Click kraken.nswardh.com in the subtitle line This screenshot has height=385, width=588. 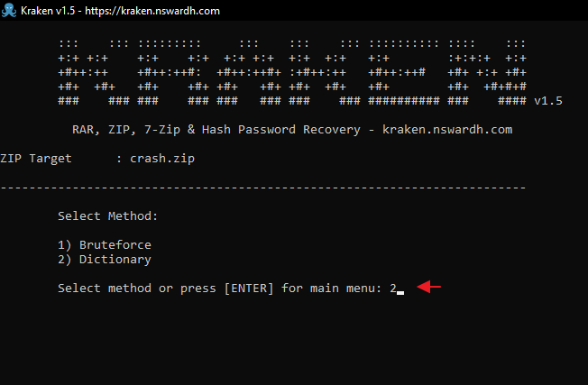447,130
